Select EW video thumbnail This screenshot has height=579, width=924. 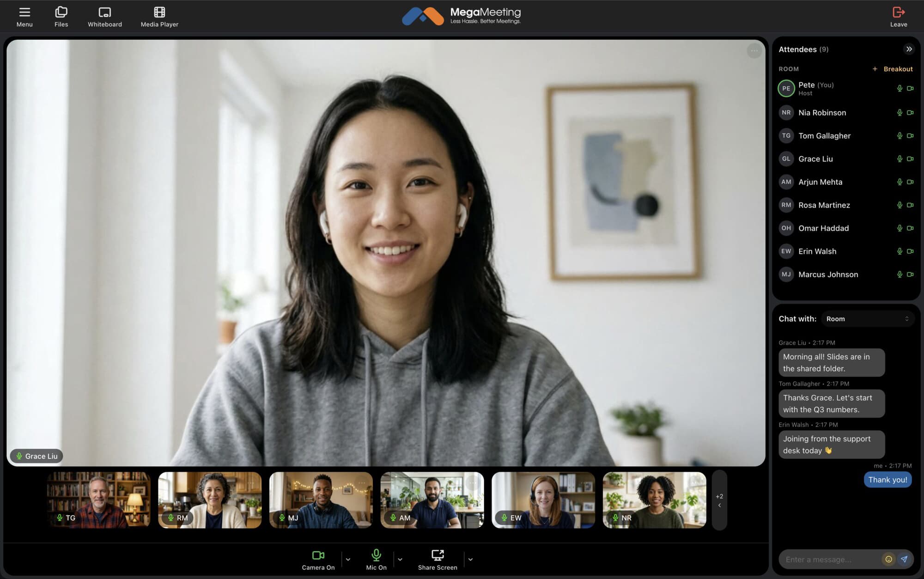coord(543,500)
